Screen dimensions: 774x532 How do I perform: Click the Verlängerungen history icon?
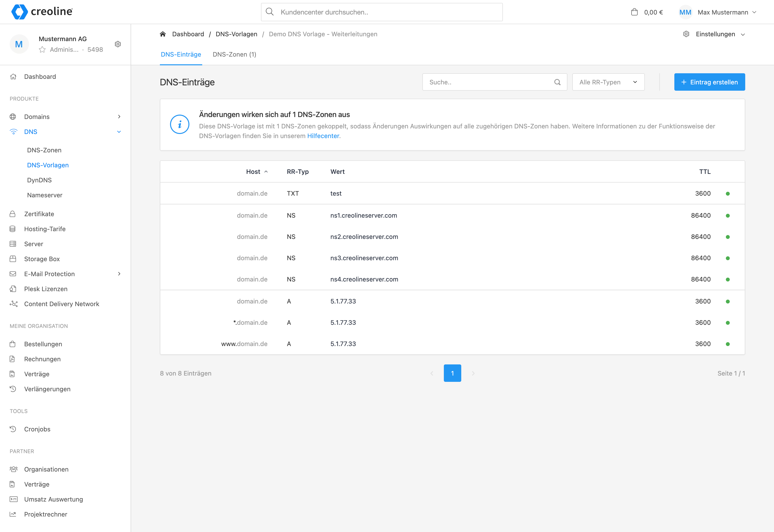13,389
